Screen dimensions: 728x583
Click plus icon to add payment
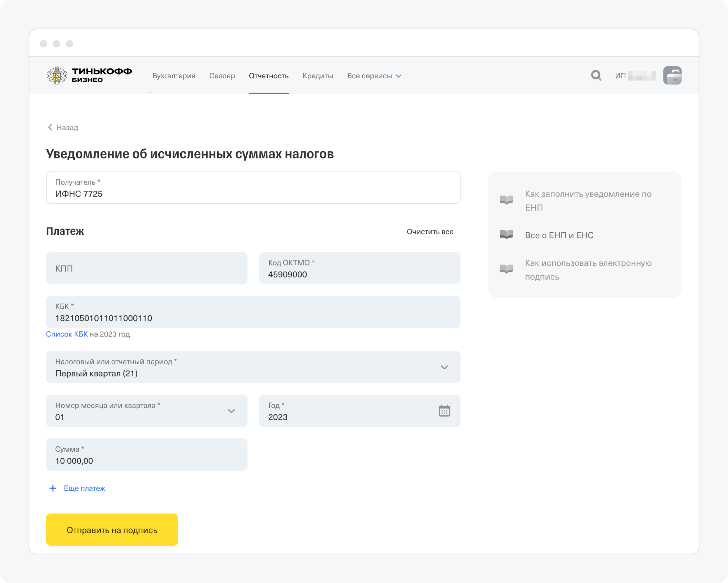click(53, 488)
